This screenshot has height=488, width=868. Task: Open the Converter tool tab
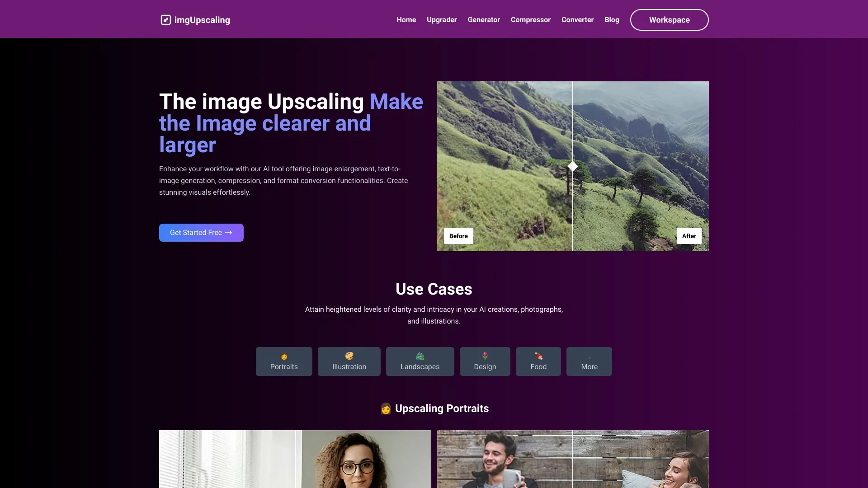[x=577, y=20]
